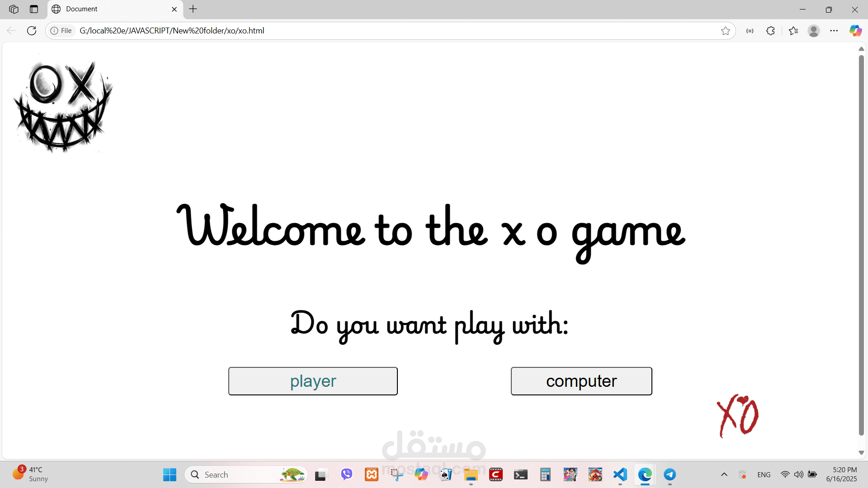This screenshot has width=868, height=488.
Task: Open Viber from the taskbar
Action: tap(347, 474)
